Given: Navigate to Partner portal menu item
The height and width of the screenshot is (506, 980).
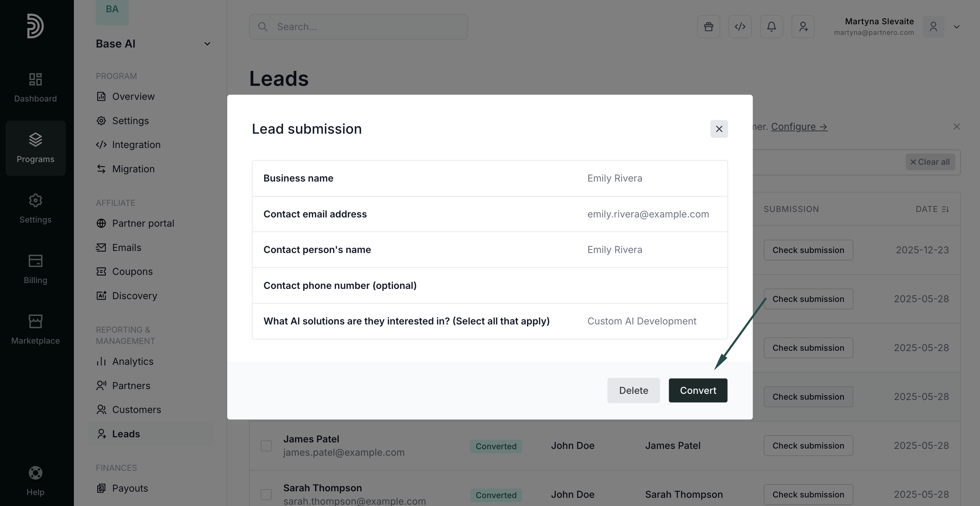Looking at the screenshot, I should click(143, 223).
